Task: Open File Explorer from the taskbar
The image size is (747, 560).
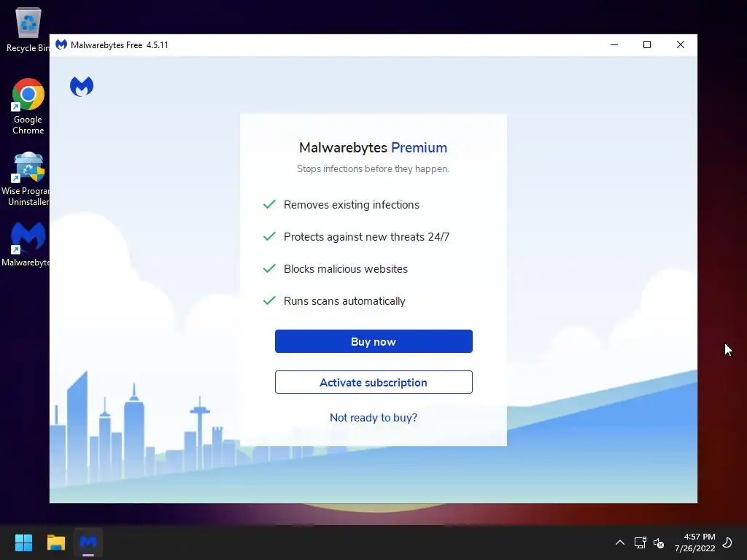Action: (x=55, y=542)
